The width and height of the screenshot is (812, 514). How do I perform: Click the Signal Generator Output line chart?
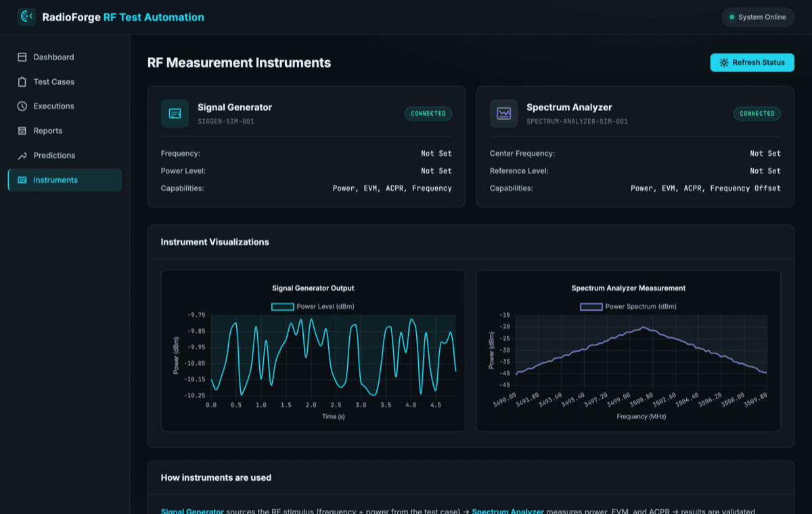point(333,355)
